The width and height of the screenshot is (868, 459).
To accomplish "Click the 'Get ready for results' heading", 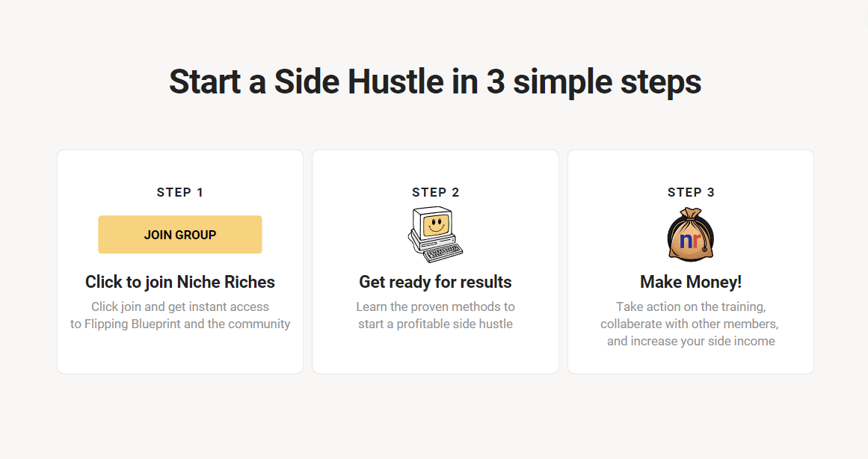I will 436,282.
